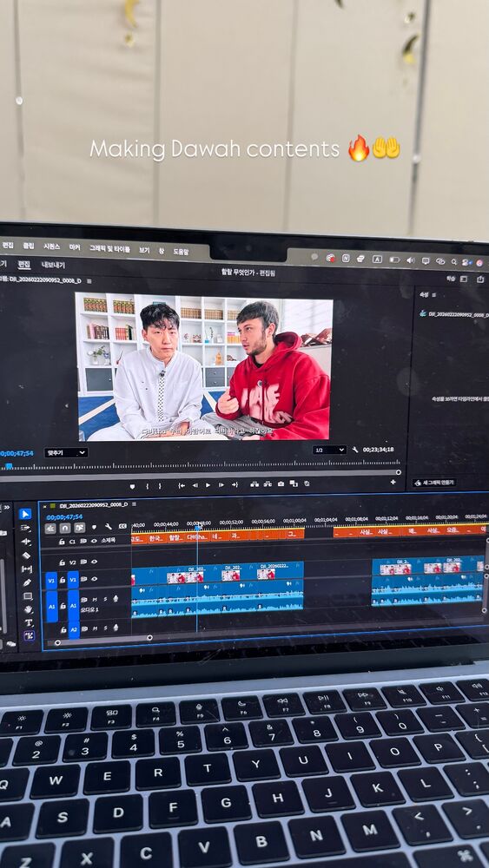The width and height of the screenshot is (489, 868).
Task: Hide track V2 with eye toggle
Action: click(94, 562)
